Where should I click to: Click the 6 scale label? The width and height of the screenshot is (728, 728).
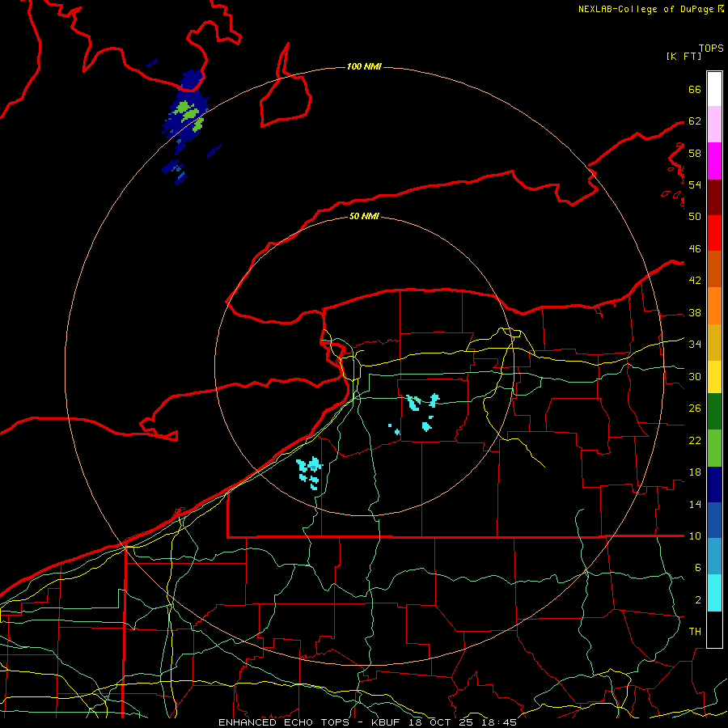[x=697, y=568]
